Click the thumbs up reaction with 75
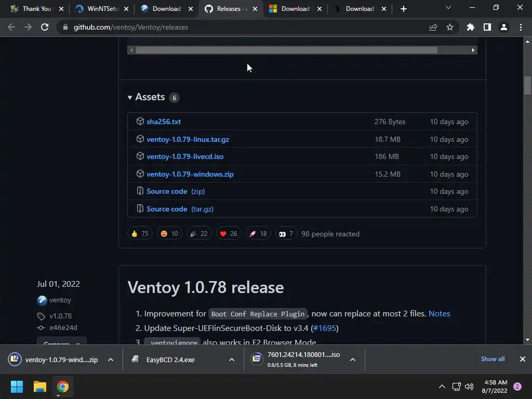532x399 pixels. point(140,233)
